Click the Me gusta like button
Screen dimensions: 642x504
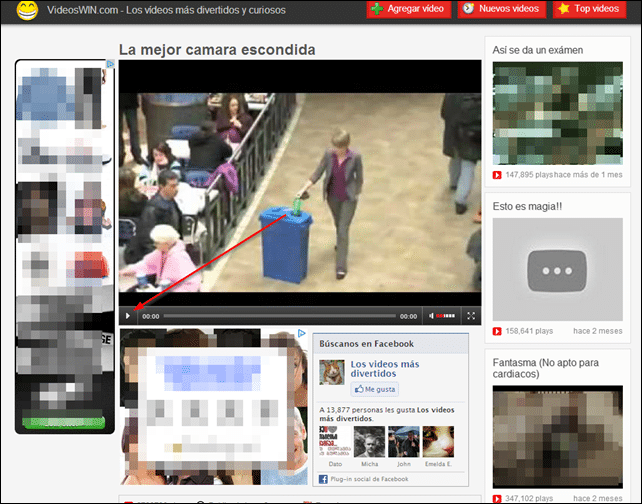tap(375, 389)
